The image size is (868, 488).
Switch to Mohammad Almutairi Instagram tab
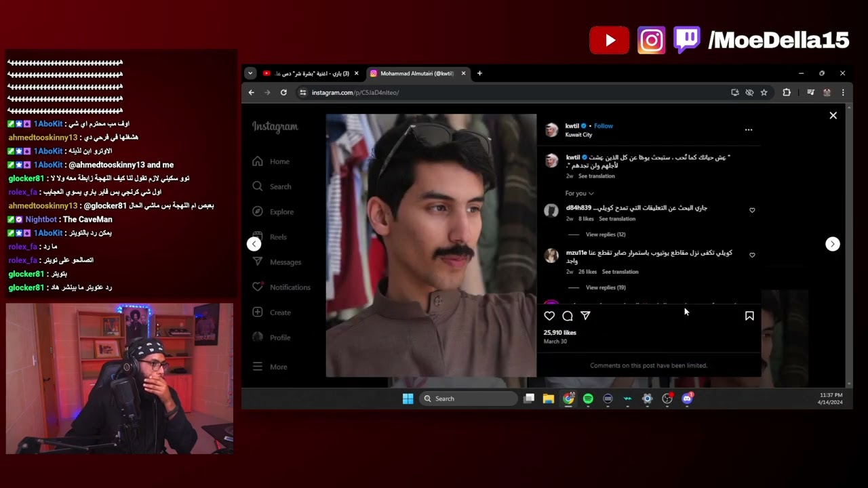418,73
